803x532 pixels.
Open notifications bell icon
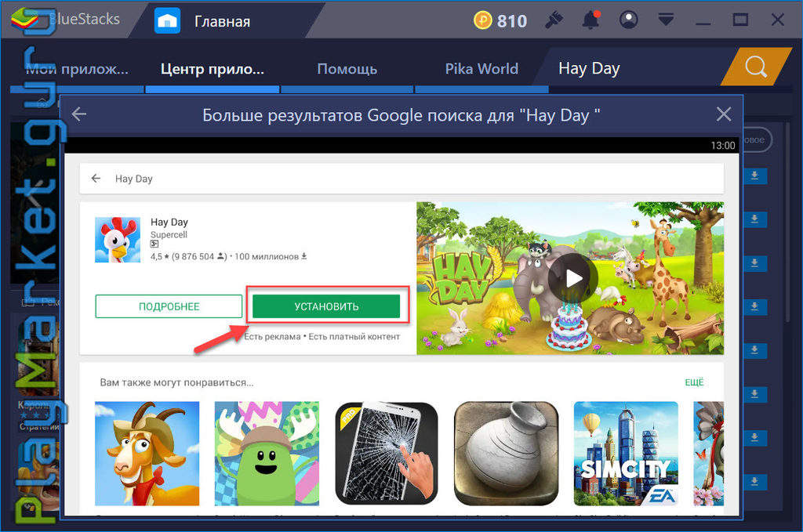[x=590, y=20]
